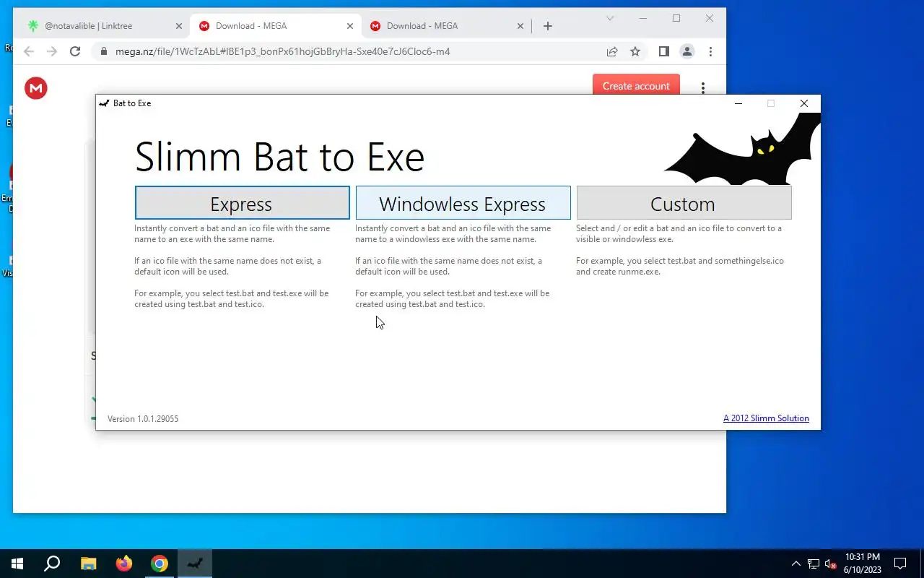Open the Chrome profile icon
Screen dimensions: 924x578
687,51
